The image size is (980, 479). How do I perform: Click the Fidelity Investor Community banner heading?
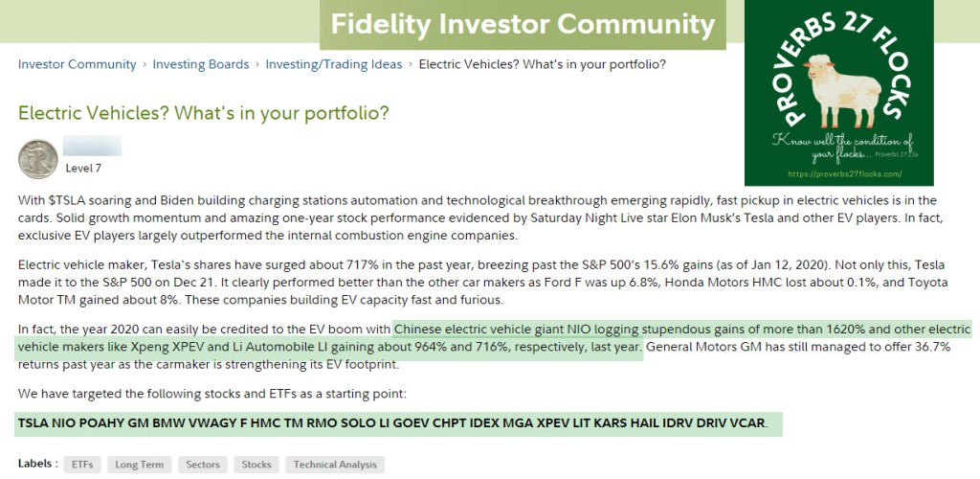[523, 24]
